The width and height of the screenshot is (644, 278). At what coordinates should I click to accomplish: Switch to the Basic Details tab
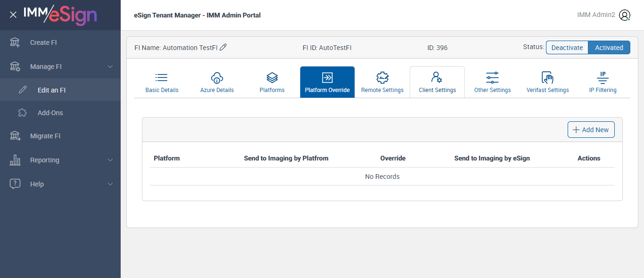[x=162, y=83]
